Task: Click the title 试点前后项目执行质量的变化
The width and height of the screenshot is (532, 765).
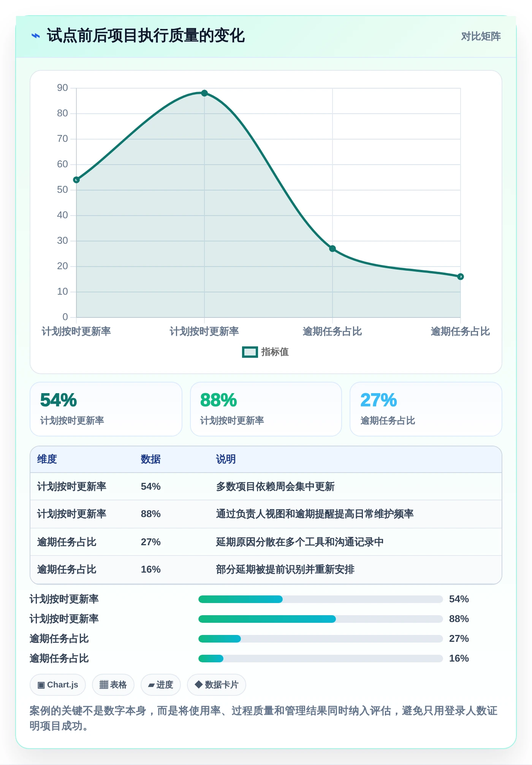Action: click(146, 36)
